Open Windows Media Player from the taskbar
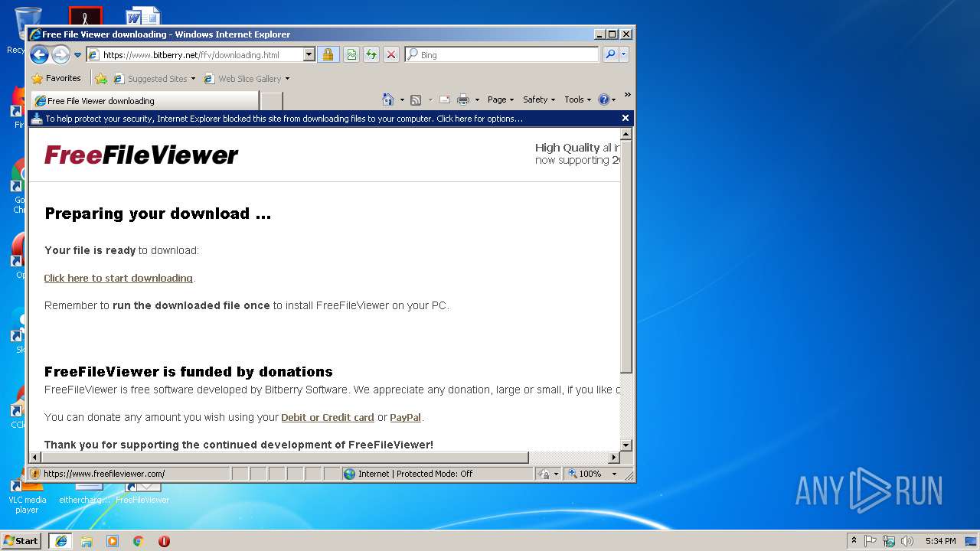980x551 pixels. [x=113, y=540]
